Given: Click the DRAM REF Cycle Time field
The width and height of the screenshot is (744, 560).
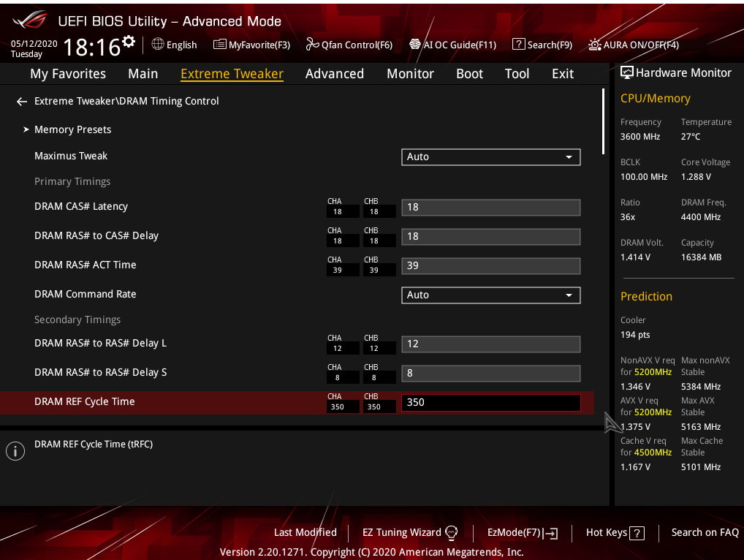Looking at the screenshot, I should point(490,402).
